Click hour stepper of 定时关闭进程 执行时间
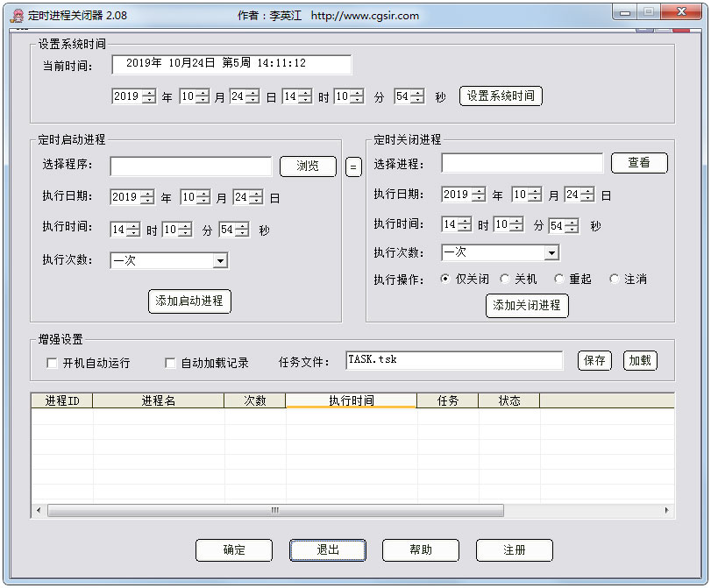Viewport: 711px width, 588px height. click(x=465, y=224)
